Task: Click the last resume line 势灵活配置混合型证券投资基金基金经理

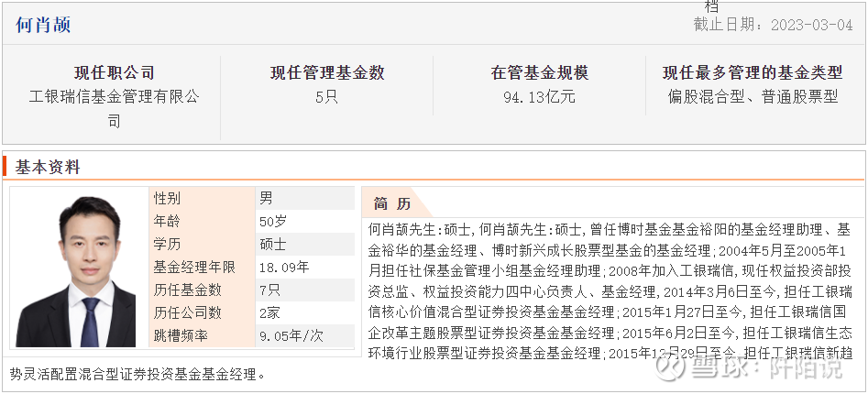Action: [137, 375]
